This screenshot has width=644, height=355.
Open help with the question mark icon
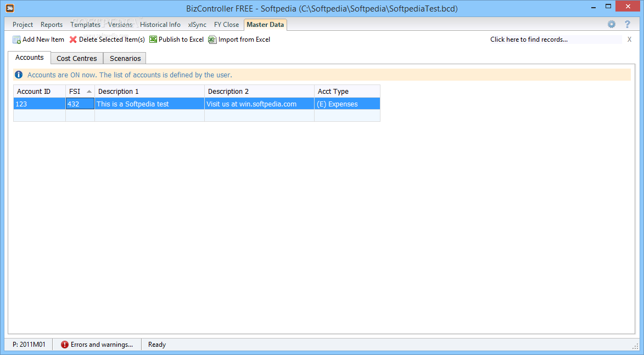(627, 24)
